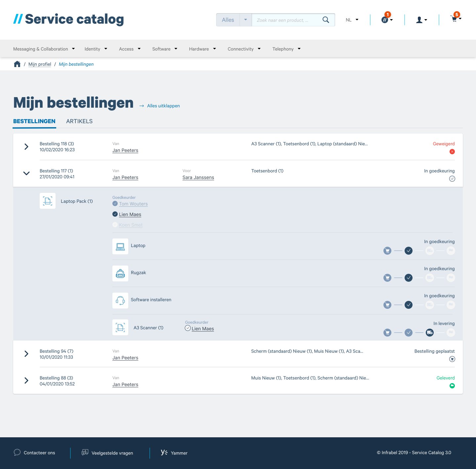Click the Software installeren headset icon
This screenshot has height=469, width=476.
coord(120,301)
